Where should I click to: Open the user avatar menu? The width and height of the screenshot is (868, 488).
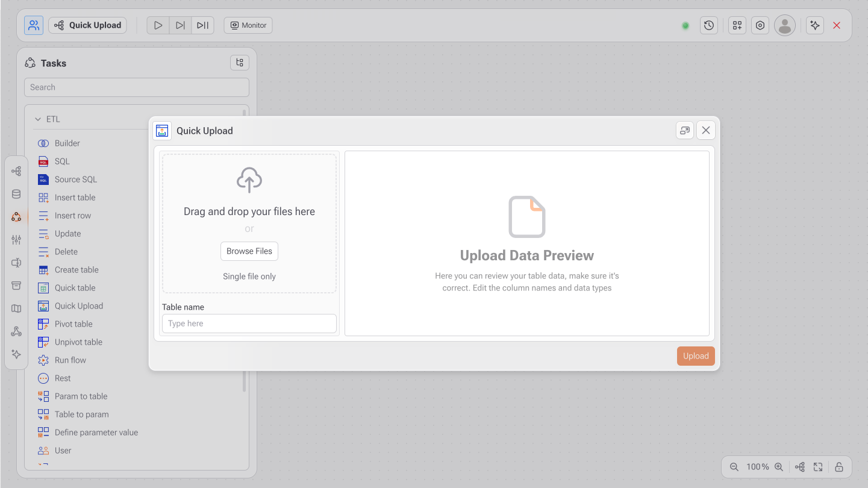pyautogui.click(x=784, y=25)
